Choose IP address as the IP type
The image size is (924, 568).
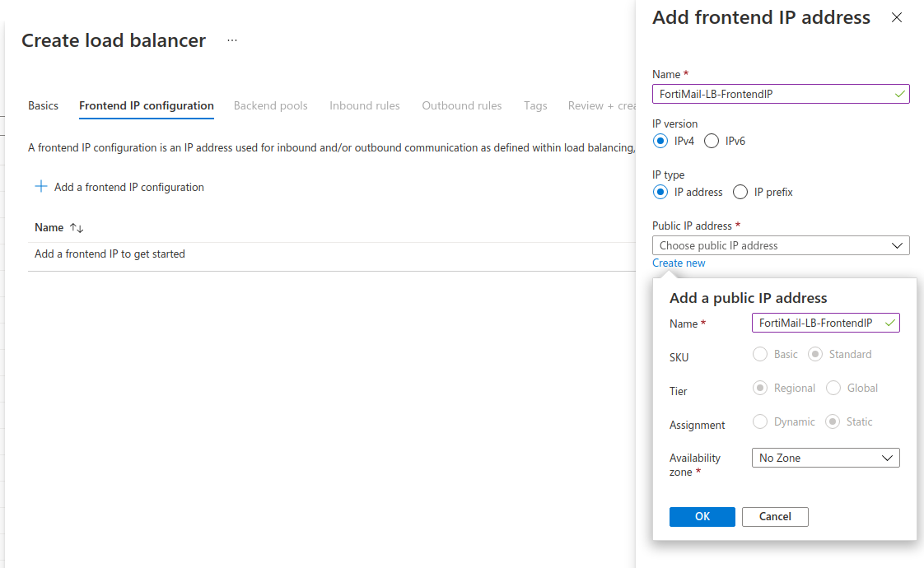pyautogui.click(x=660, y=192)
